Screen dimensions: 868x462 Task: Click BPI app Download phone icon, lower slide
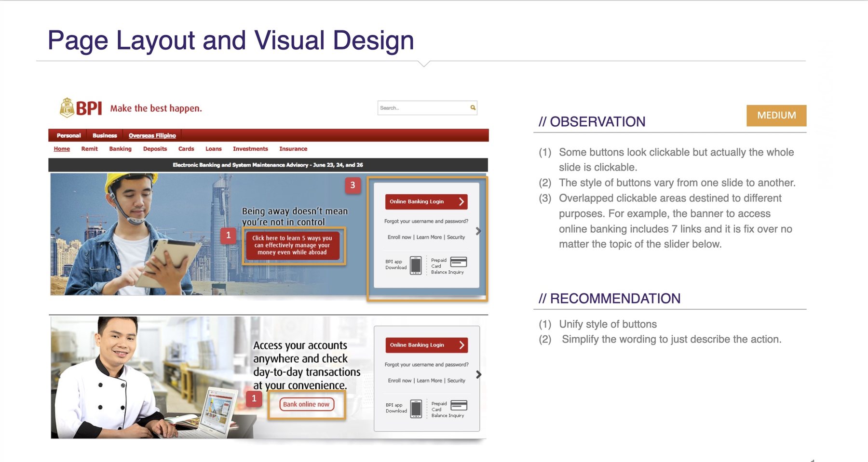pyautogui.click(x=416, y=409)
